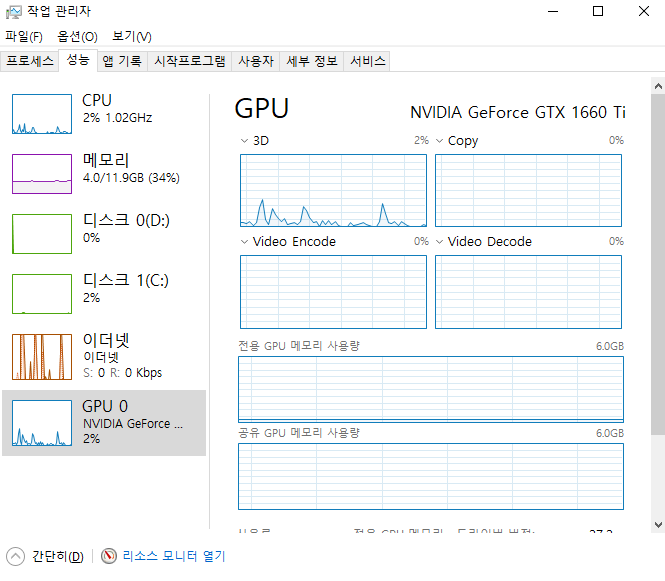Click the 3D usage graph

pos(333,190)
